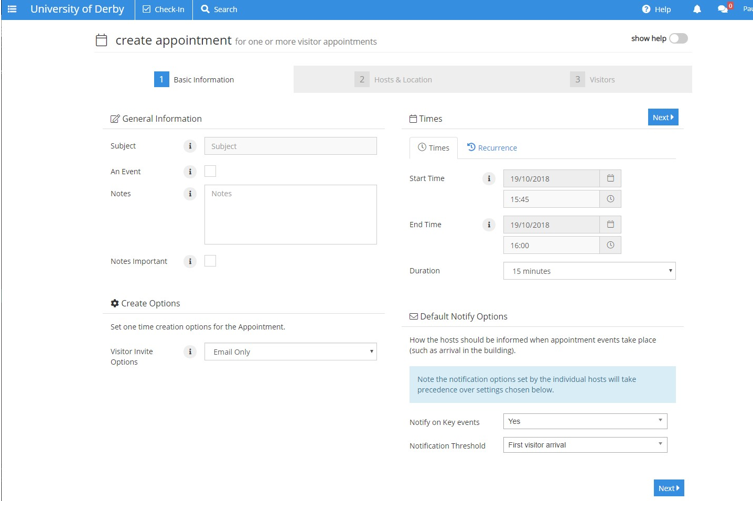
Task: Click the Default Notify Options envelope icon
Action: [414, 316]
